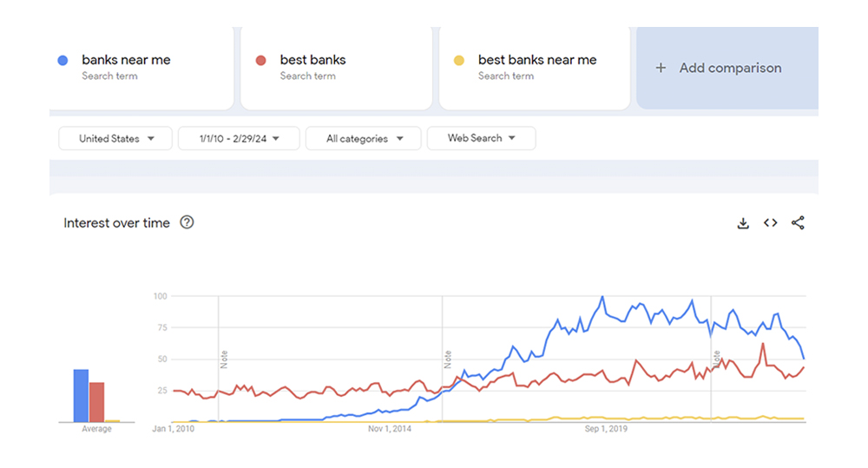Click the plus icon in Add comparison

coord(661,68)
